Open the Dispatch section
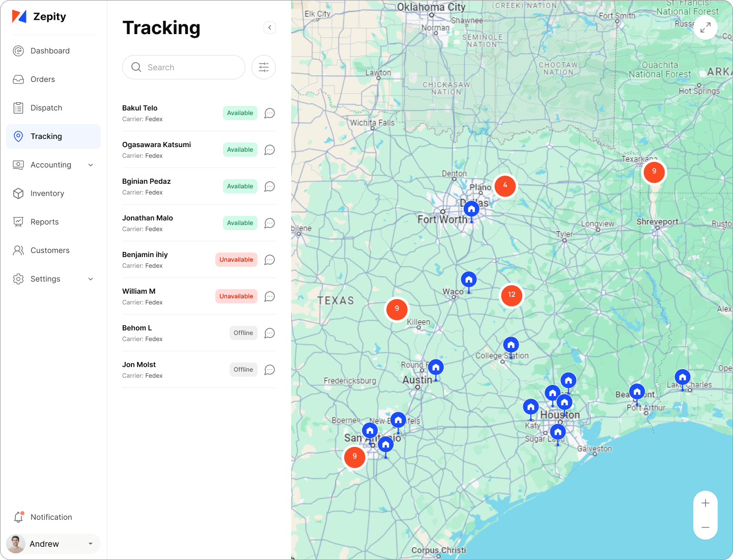Image resolution: width=733 pixels, height=560 pixels. pyautogui.click(x=46, y=108)
